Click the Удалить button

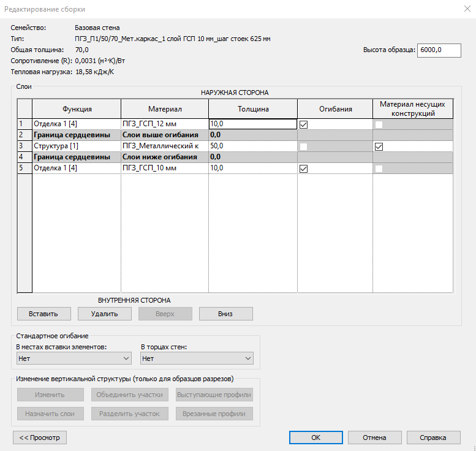click(104, 314)
